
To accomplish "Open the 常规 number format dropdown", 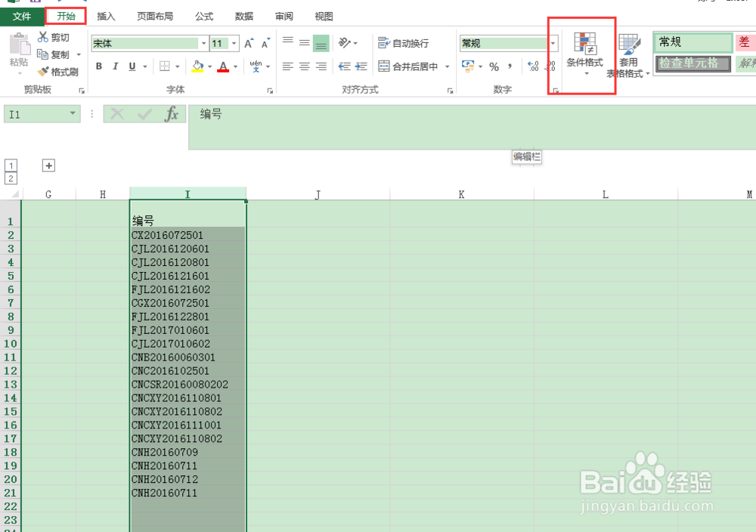I will point(553,43).
